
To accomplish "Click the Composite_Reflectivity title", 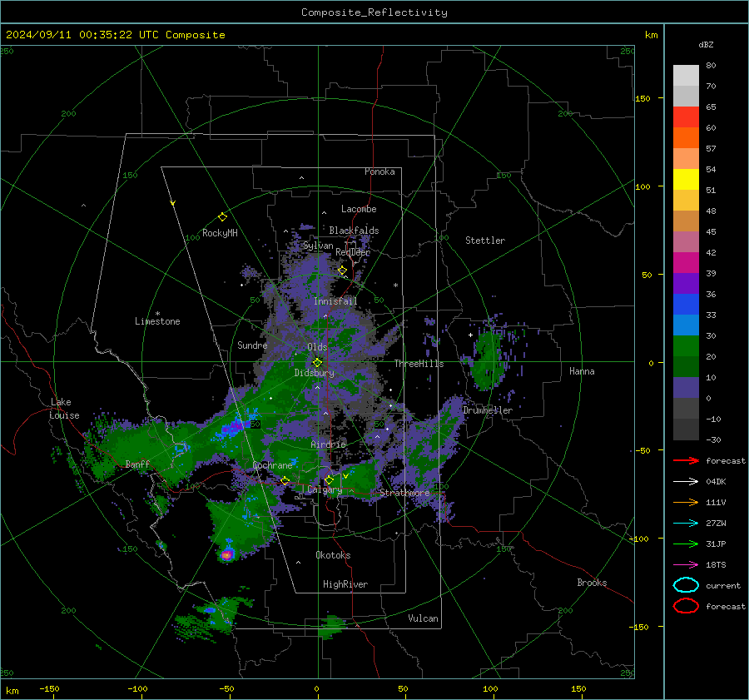I will coord(374,12).
